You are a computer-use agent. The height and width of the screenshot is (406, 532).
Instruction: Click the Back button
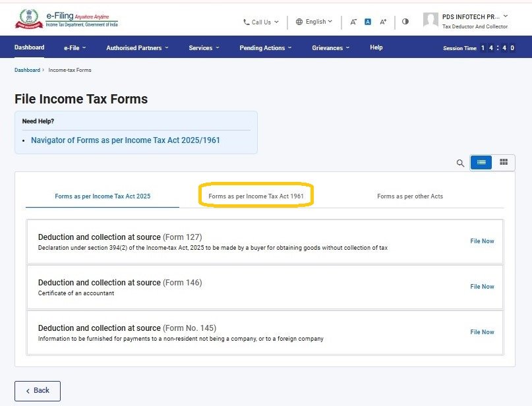tap(38, 391)
